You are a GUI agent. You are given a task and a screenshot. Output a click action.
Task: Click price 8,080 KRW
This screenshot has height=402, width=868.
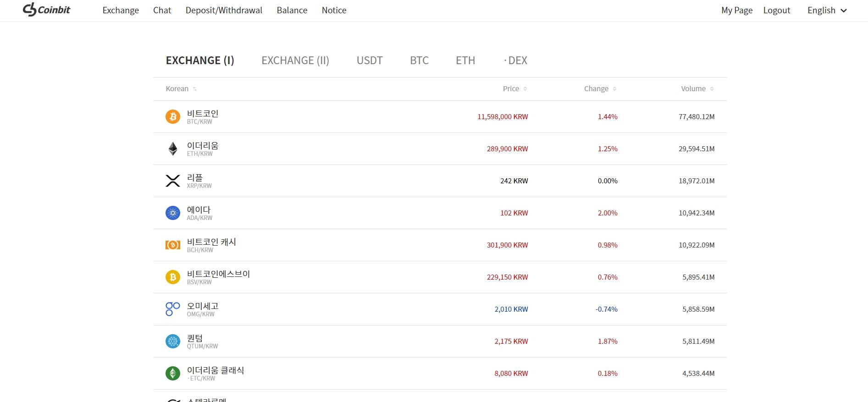coord(511,374)
